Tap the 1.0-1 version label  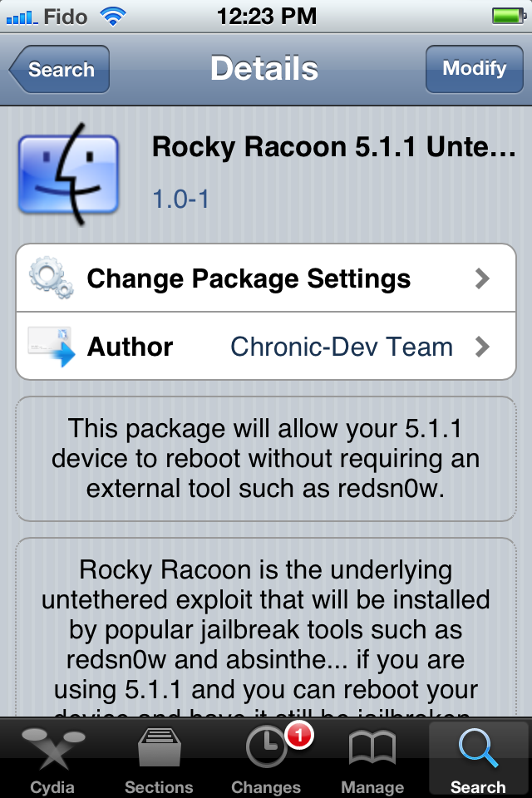click(180, 199)
